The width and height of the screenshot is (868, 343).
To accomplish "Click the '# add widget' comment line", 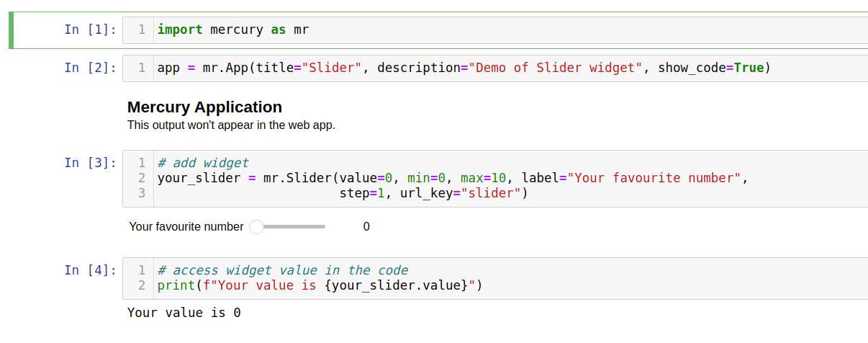I will 203,163.
